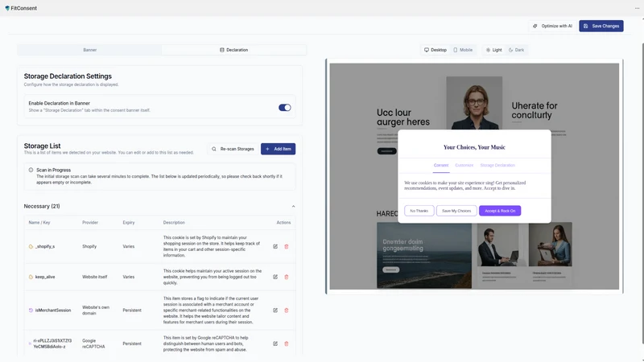Click Save My Choices in preview

point(456,211)
